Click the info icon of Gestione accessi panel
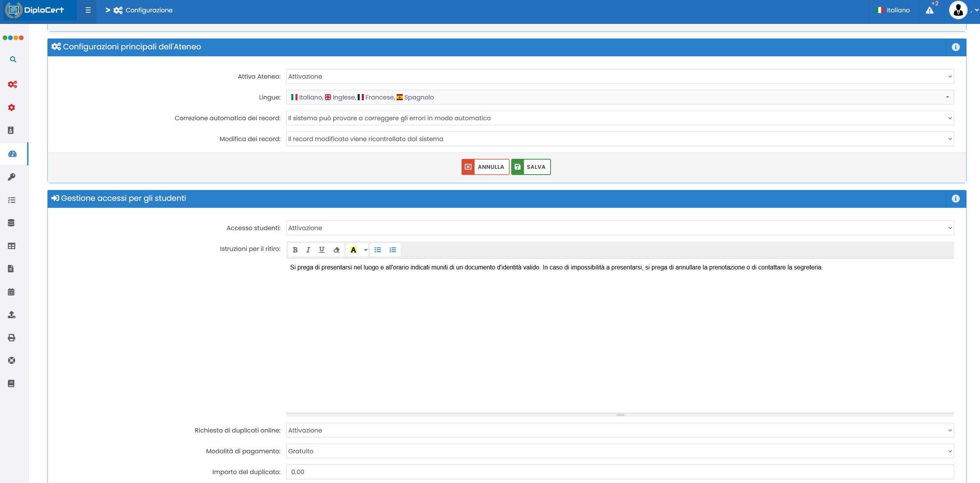Screen dimensions: 980x483 tap(955, 199)
